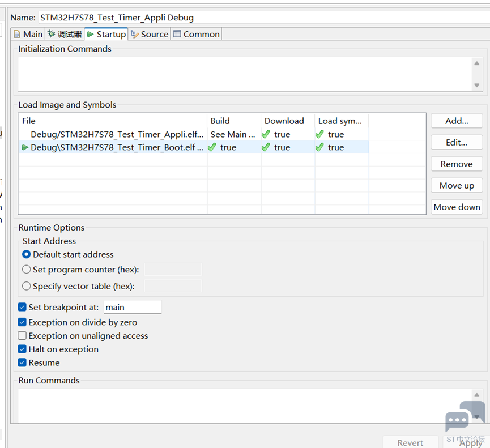The height and width of the screenshot is (448, 490).
Task: Click Build checkmark for Boot.elf row
Action: pos(212,147)
